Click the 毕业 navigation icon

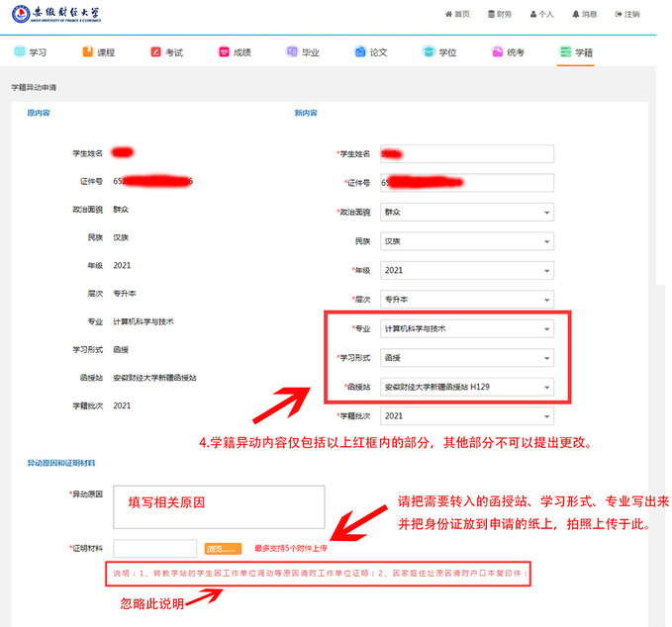click(292, 51)
